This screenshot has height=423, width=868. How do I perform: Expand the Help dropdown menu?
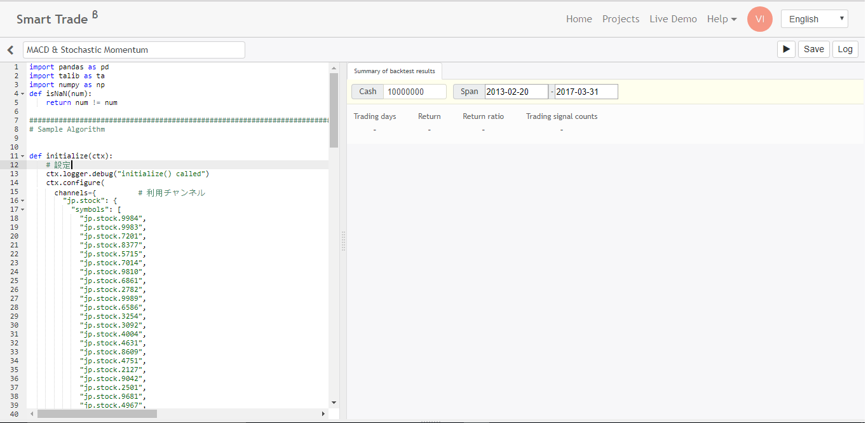point(722,19)
